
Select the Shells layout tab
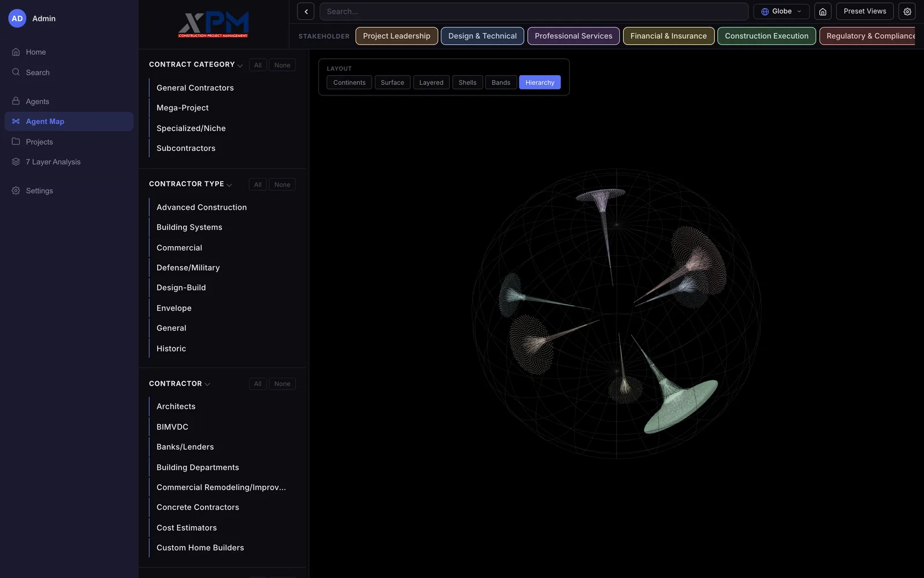click(467, 83)
